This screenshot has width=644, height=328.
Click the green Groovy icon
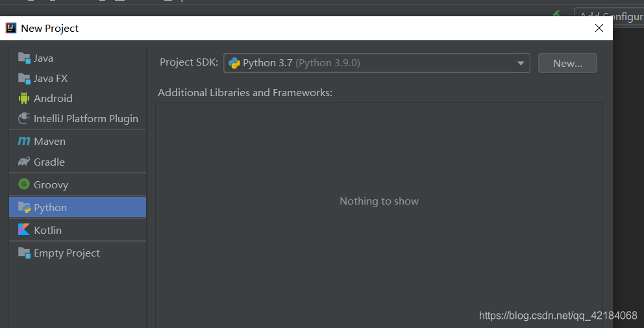pyautogui.click(x=24, y=184)
